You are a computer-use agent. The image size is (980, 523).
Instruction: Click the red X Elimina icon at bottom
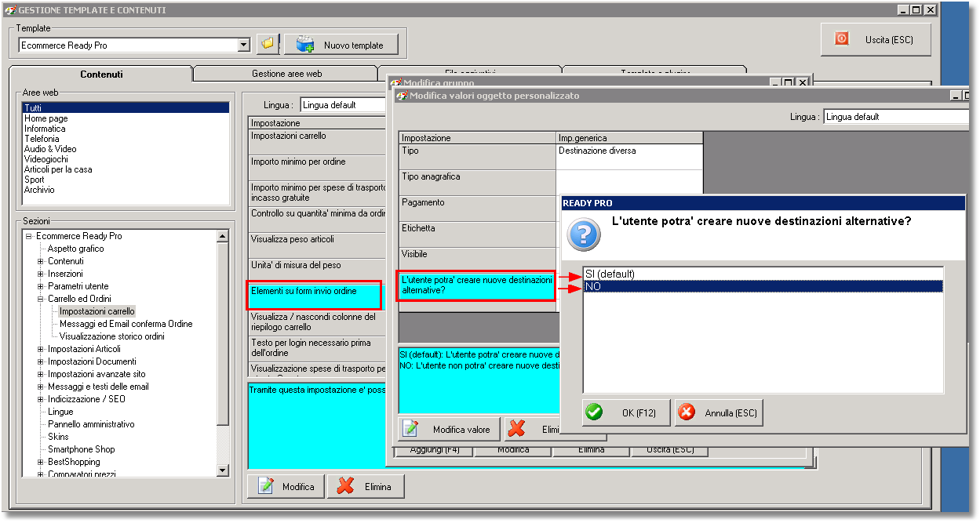tap(345, 486)
